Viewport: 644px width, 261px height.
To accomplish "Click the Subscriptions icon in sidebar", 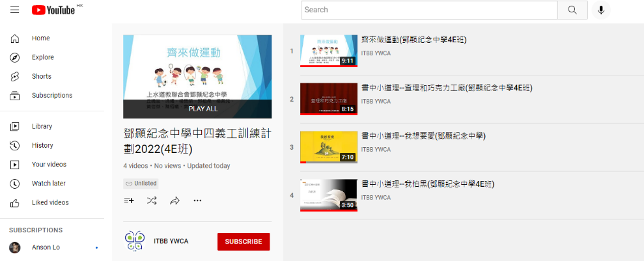I will click(15, 95).
